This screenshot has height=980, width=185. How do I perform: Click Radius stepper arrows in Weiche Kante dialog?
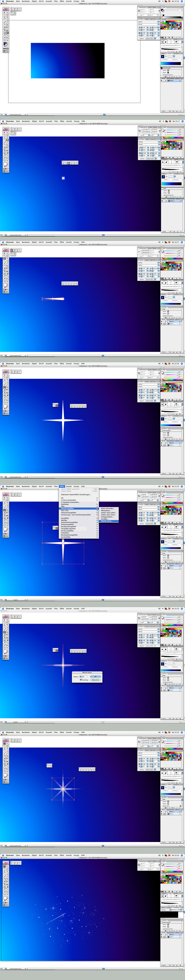pos(80,676)
